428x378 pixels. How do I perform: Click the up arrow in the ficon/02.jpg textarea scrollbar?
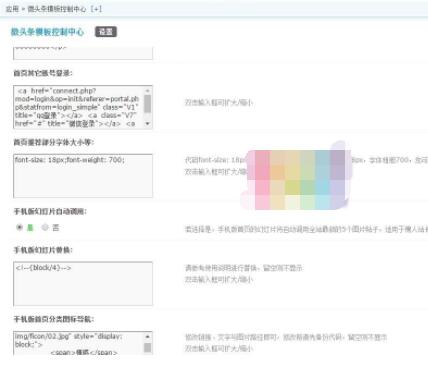point(147,337)
